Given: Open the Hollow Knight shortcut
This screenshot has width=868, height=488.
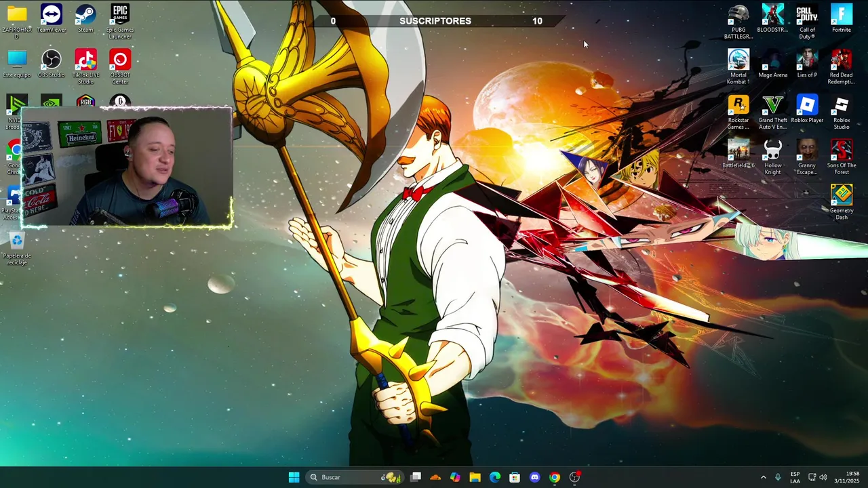Looking at the screenshot, I should click(773, 157).
